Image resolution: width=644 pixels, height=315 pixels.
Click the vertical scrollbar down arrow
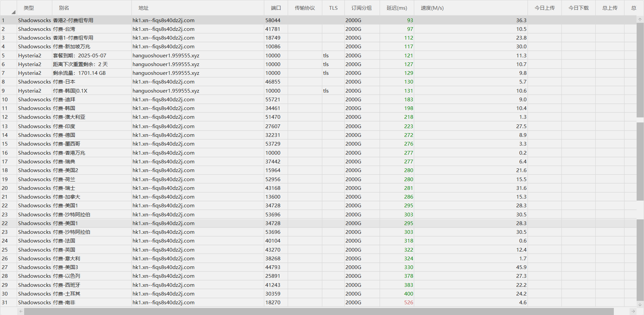pos(640,304)
